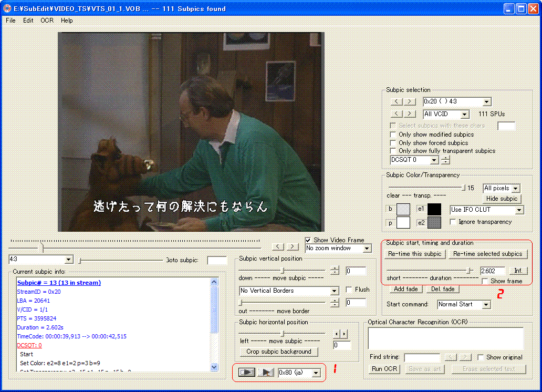
Task: Open the Edit menu
Action: [x=28, y=20]
